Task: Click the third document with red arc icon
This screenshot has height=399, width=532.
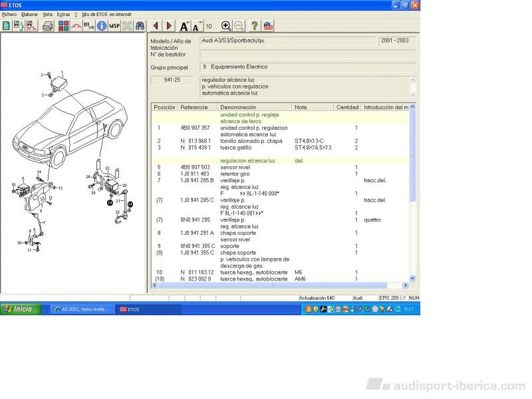Action: 31,26
